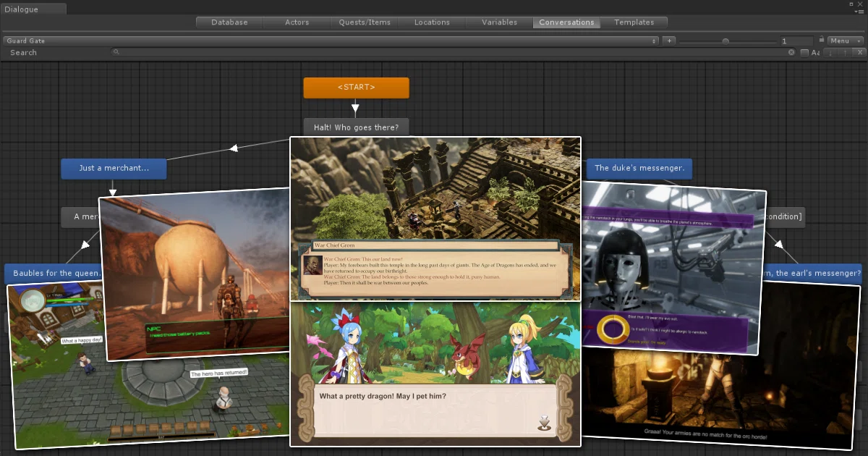Image resolution: width=868 pixels, height=456 pixels.
Task: Select the 'Just a merchant...' dialogue node
Action: pyautogui.click(x=114, y=169)
